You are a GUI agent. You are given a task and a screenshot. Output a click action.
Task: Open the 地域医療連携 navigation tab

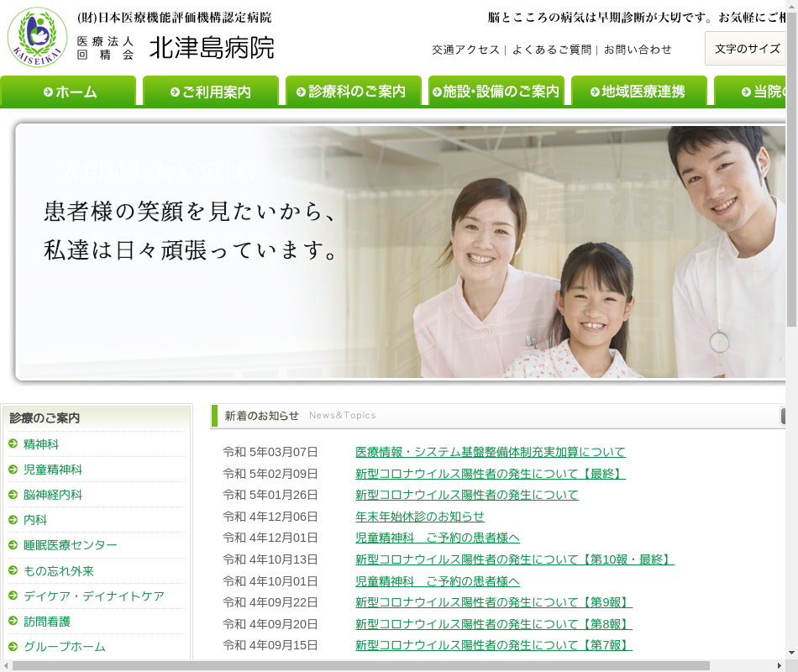click(639, 92)
